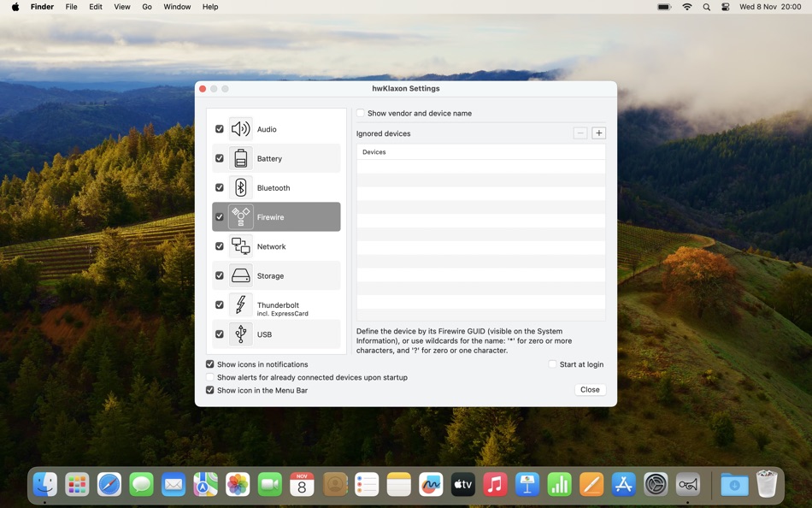Add an ignored device with plus button
Image resolution: width=812 pixels, height=508 pixels.
tap(598, 133)
